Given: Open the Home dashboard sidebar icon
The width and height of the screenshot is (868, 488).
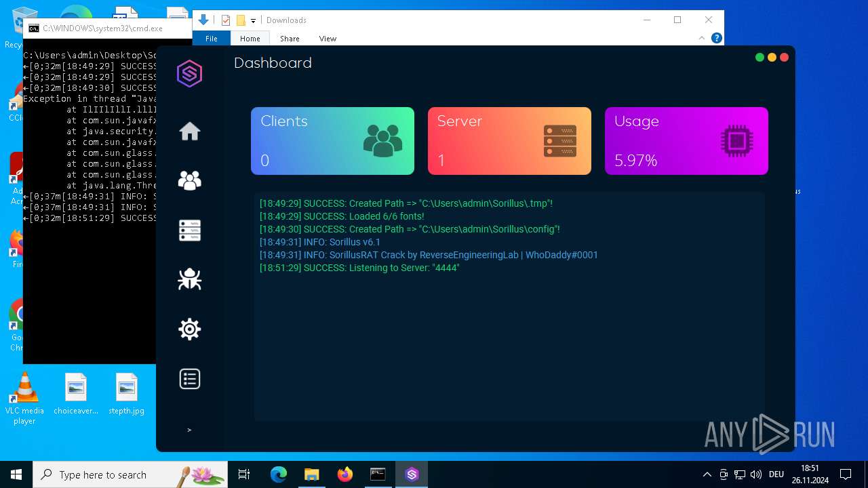Looking at the screenshot, I should [189, 131].
